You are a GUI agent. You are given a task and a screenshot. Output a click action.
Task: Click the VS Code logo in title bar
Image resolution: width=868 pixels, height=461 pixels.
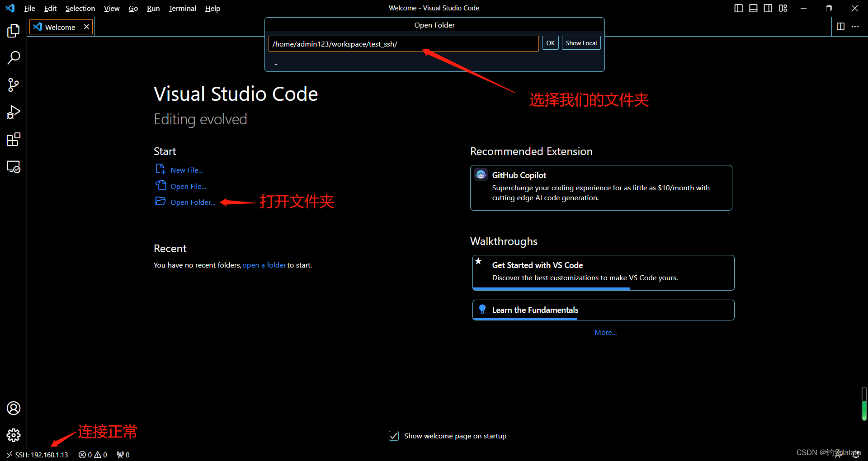point(10,8)
